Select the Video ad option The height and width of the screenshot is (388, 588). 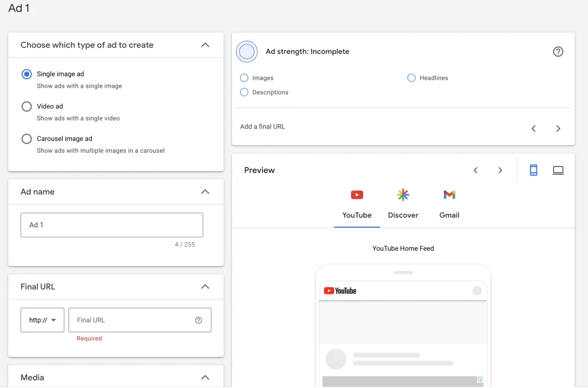coord(26,106)
